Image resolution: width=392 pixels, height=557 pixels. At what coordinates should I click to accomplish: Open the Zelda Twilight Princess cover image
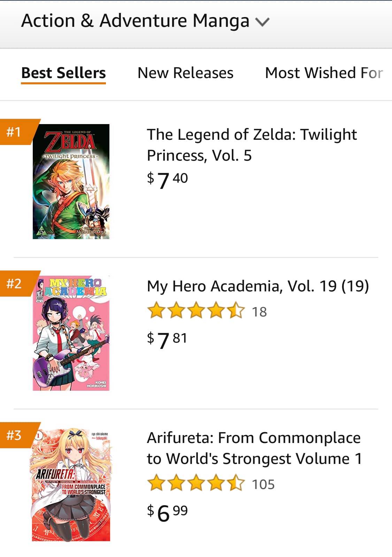coord(71,181)
